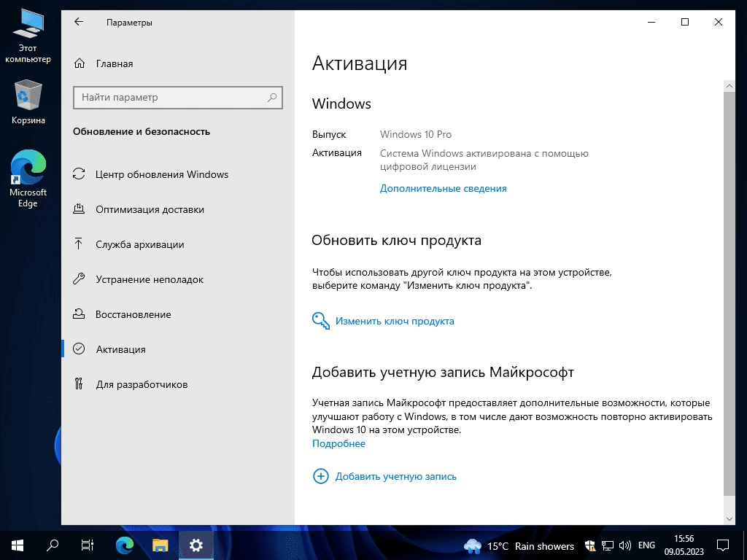This screenshot has height=560, width=747.
Task: Open Task View on the taskbar
Action: [88, 545]
